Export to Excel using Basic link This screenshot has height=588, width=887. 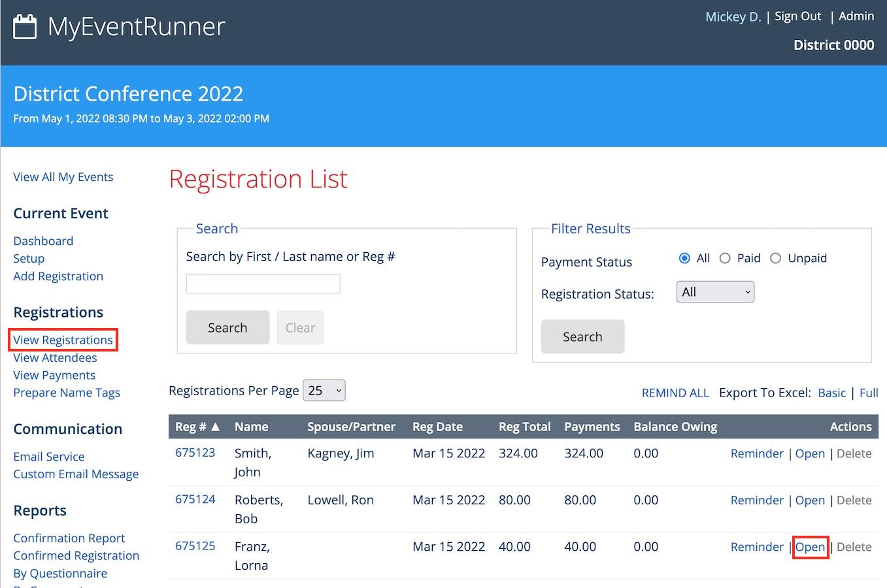pyautogui.click(x=831, y=393)
